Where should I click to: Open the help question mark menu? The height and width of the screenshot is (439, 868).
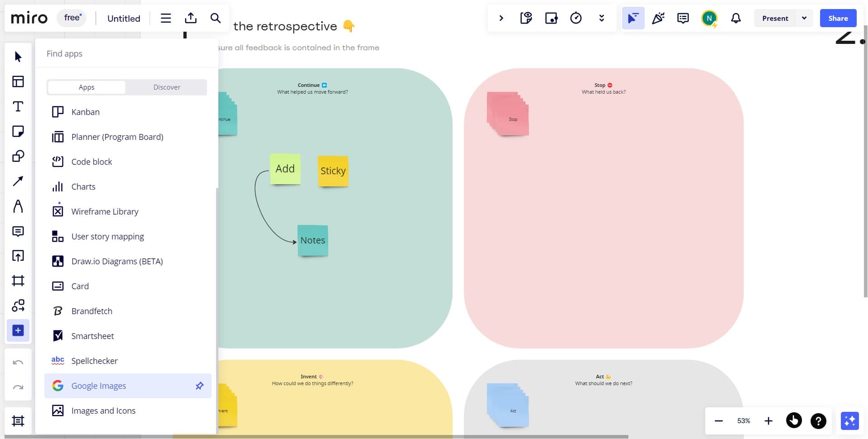tap(818, 420)
